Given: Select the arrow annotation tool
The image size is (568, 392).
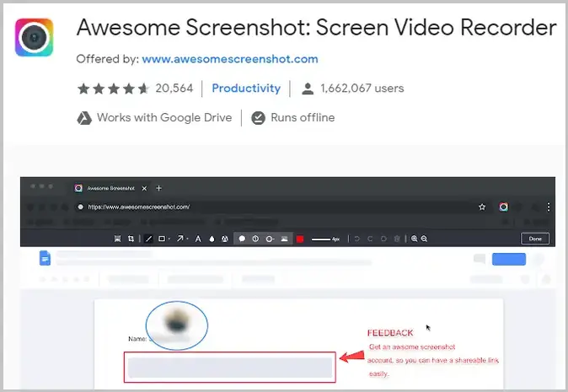Looking at the screenshot, I should [x=180, y=239].
